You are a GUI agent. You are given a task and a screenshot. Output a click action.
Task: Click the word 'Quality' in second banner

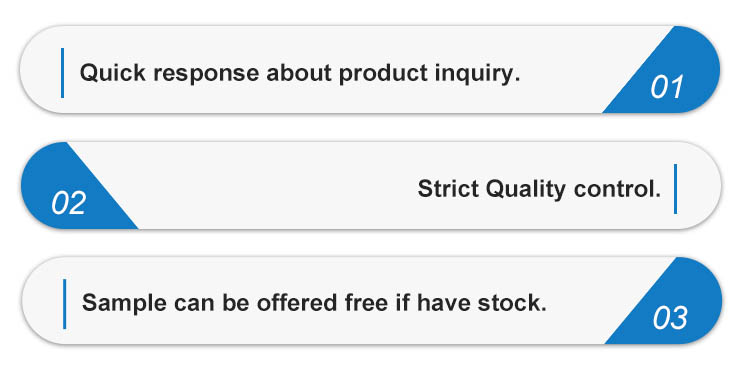(x=525, y=189)
